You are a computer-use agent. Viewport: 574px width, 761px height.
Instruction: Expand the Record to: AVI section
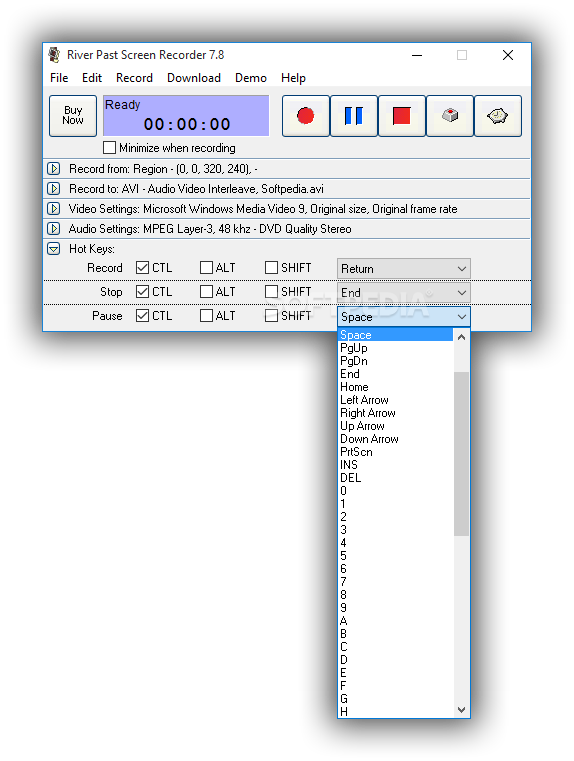click(53, 189)
